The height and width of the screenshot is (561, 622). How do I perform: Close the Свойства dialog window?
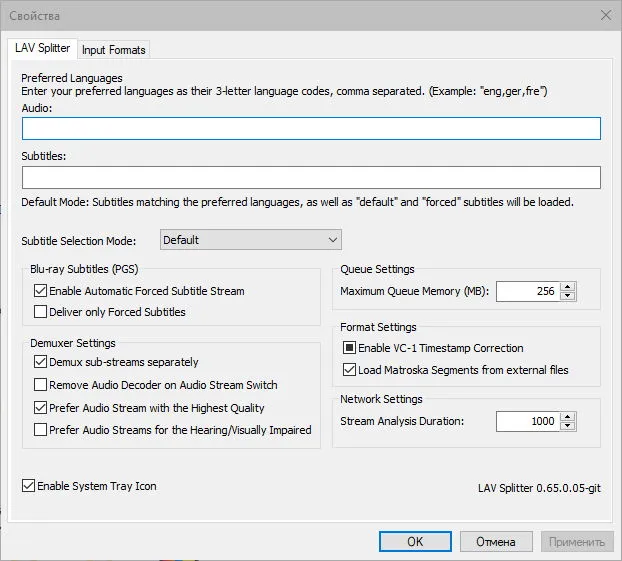pyautogui.click(x=606, y=15)
